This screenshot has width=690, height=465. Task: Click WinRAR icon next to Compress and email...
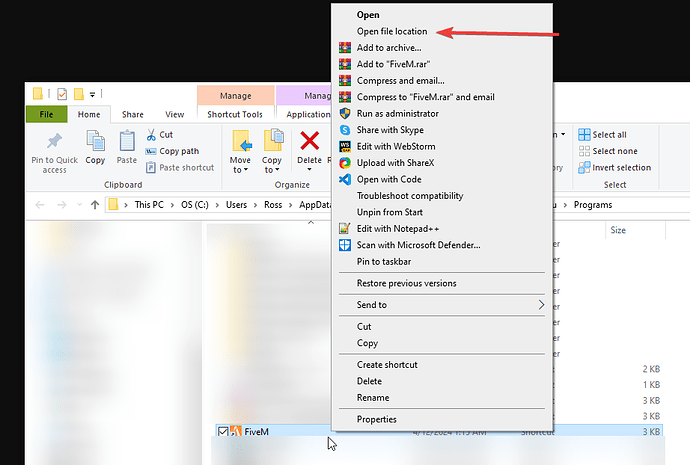pos(345,81)
